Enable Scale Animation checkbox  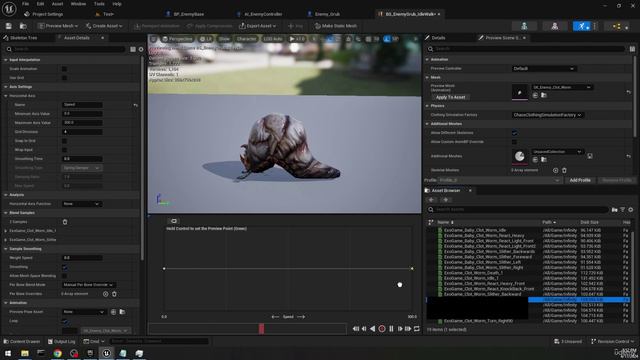pyautogui.click(x=64, y=69)
